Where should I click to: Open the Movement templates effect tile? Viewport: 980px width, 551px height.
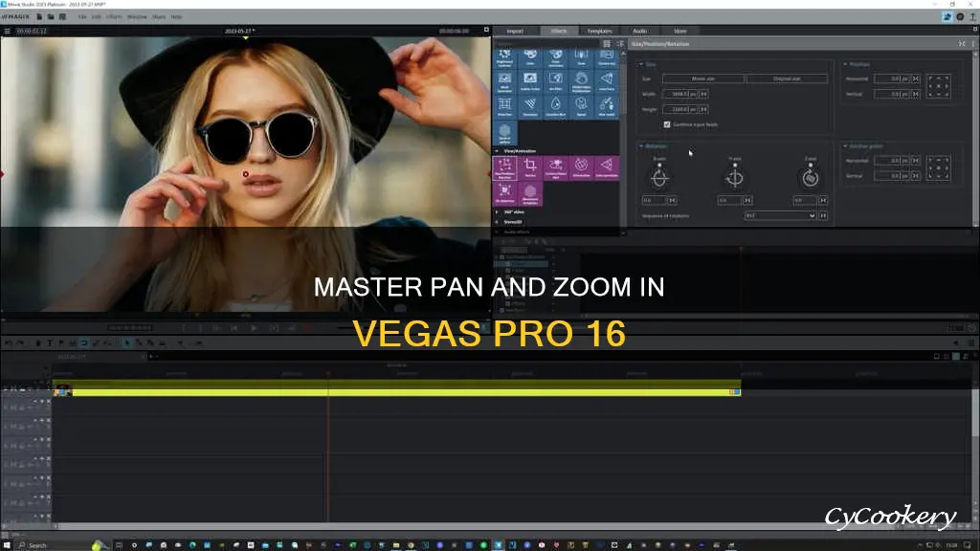[x=530, y=193]
